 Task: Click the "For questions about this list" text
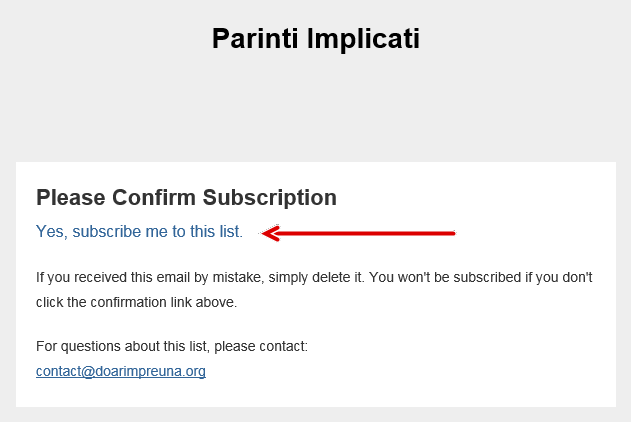click(171, 346)
